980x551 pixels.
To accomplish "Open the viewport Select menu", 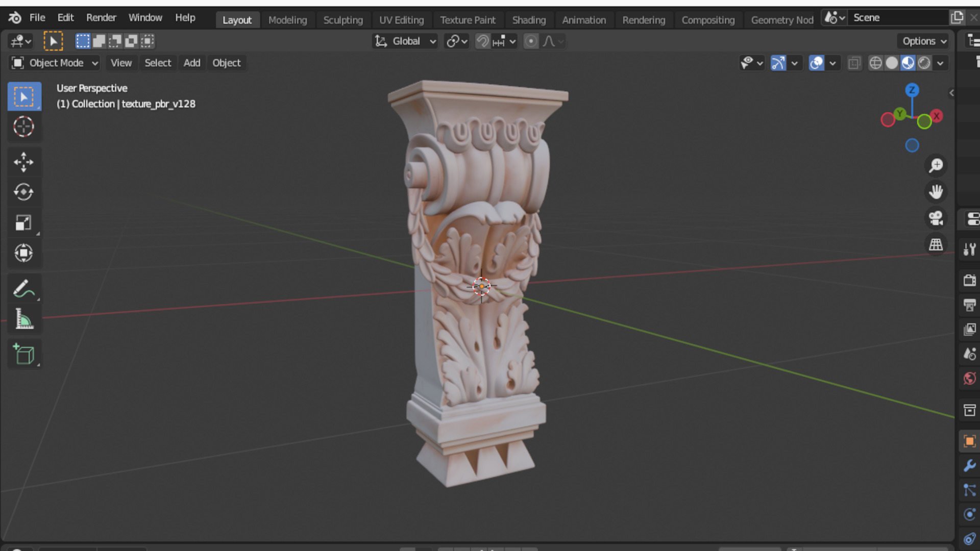I will click(158, 63).
